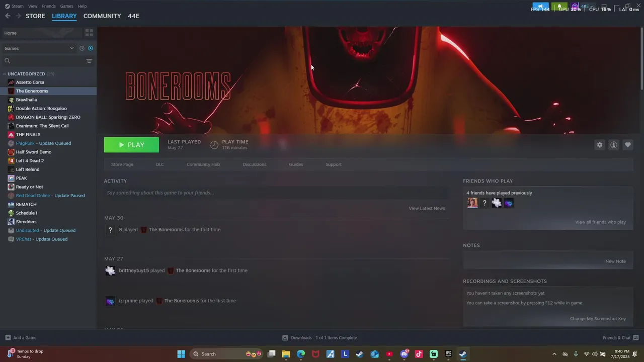Screen dimensions: 644x362
Task: Click the activity post input field
Action: coord(276,193)
